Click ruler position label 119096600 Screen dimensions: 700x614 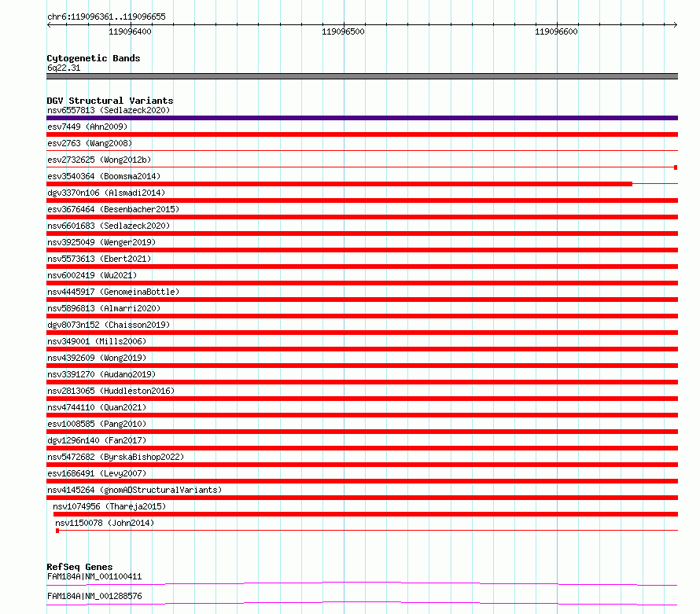(x=556, y=31)
